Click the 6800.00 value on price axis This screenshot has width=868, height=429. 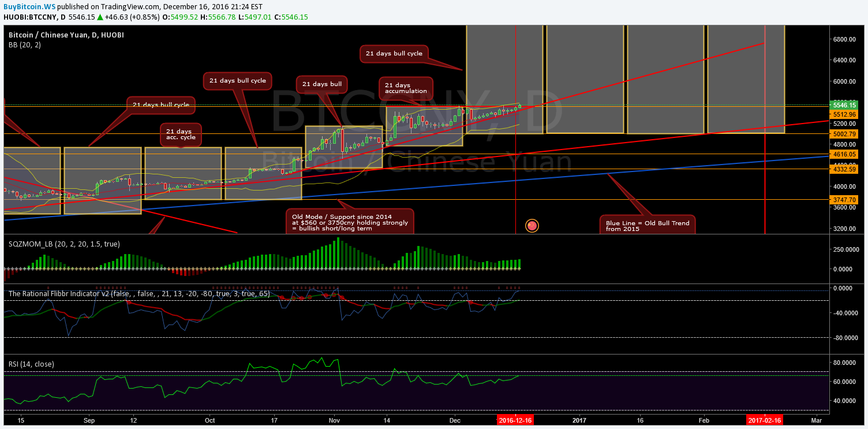pos(844,39)
